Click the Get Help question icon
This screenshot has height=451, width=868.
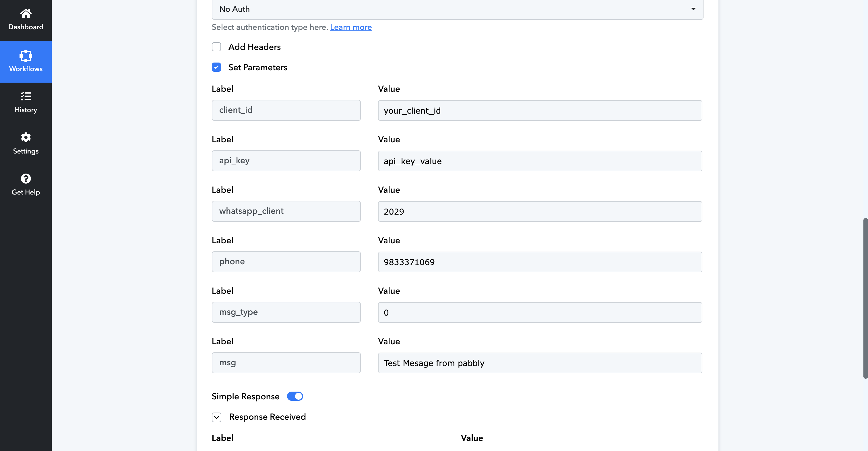pos(26,178)
